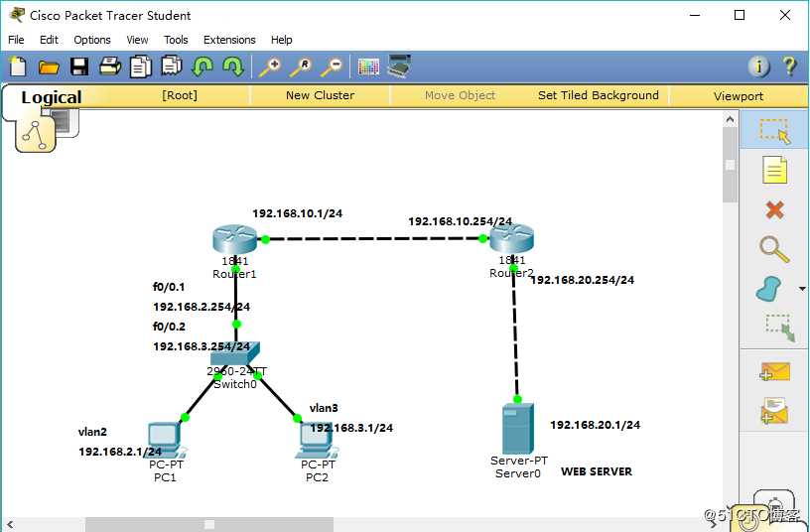
Task: Open the Edit menu
Action: point(49,40)
